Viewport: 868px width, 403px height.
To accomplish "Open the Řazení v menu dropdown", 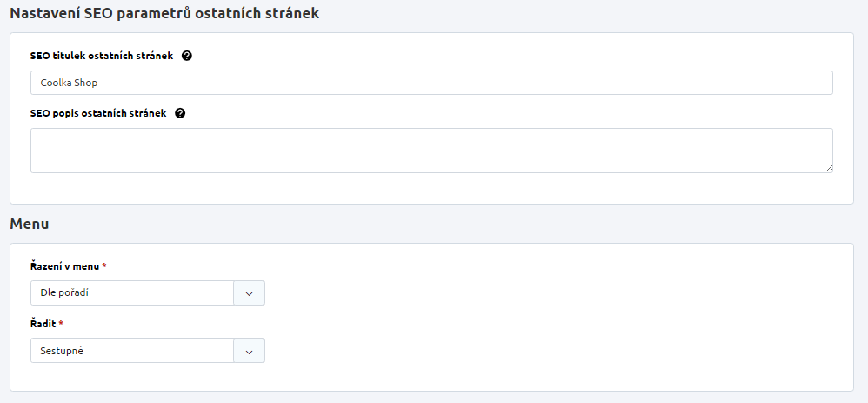I will (132, 293).
